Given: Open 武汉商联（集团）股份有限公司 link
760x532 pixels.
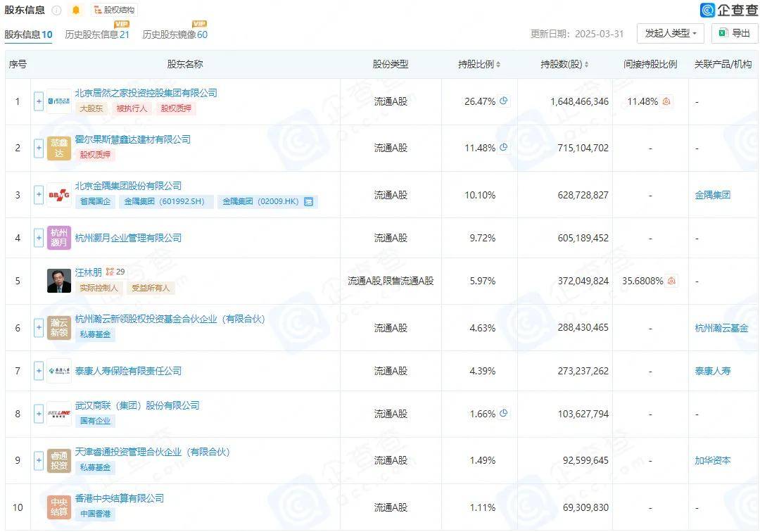Looking at the screenshot, I should pyautogui.click(x=137, y=405).
